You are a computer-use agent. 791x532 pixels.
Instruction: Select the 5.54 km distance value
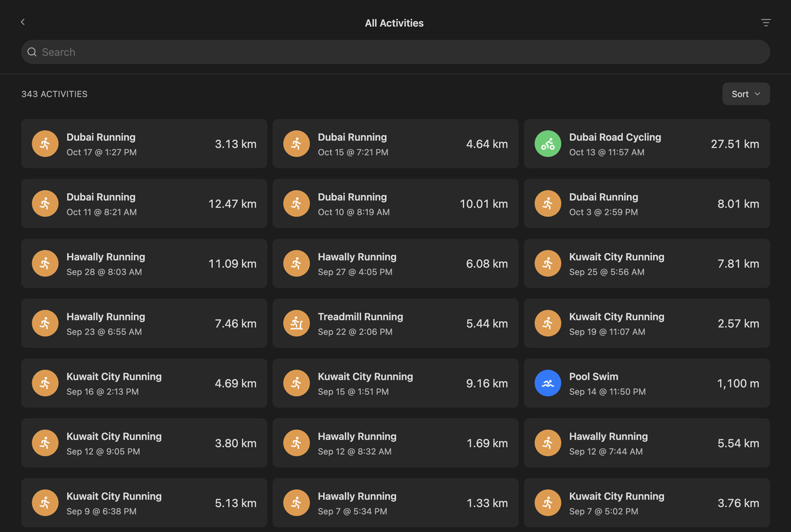click(x=738, y=443)
